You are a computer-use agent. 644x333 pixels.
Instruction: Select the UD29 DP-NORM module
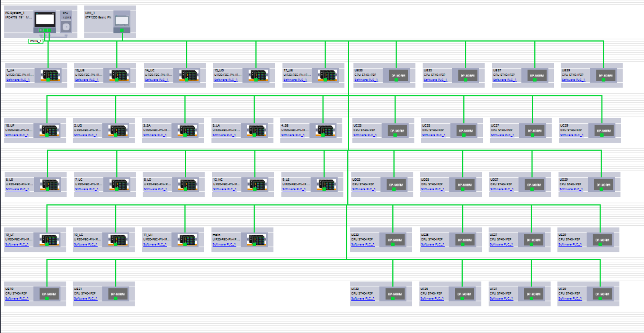pos(603,185)
